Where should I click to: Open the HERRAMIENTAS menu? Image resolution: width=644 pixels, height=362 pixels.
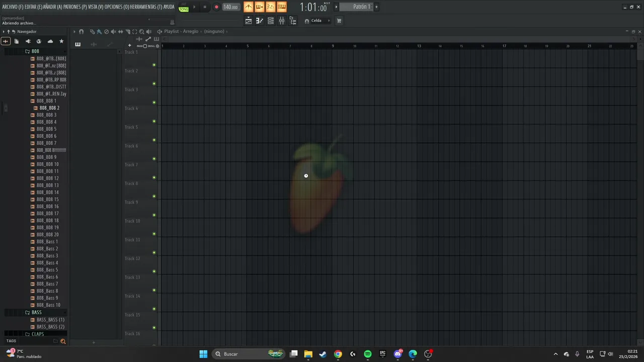click(146, 7)
